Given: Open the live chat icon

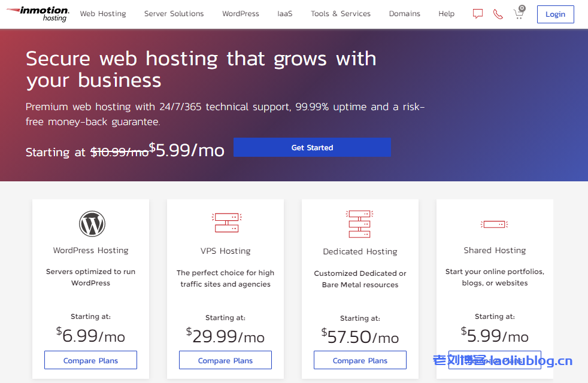Looking at the screenshot, I should (477, 14).
